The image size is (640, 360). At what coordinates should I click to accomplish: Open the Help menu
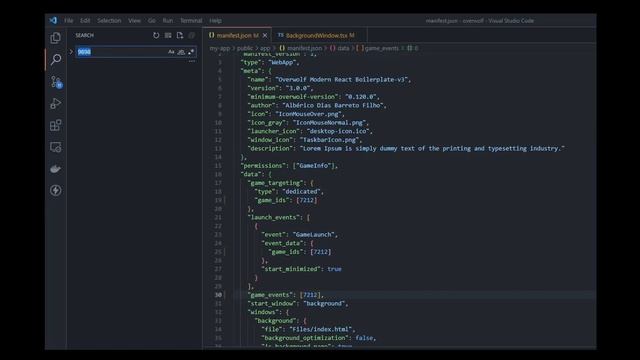[x=216, y=20]
